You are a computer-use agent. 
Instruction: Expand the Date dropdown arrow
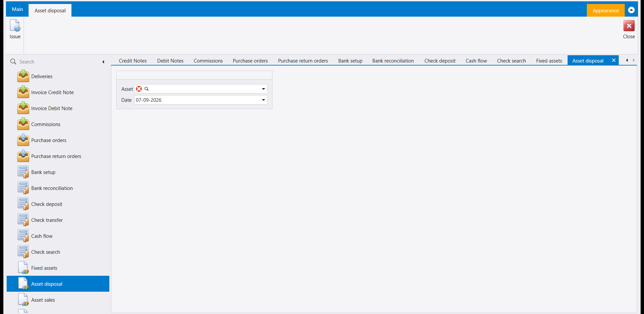tap(263, 100)
